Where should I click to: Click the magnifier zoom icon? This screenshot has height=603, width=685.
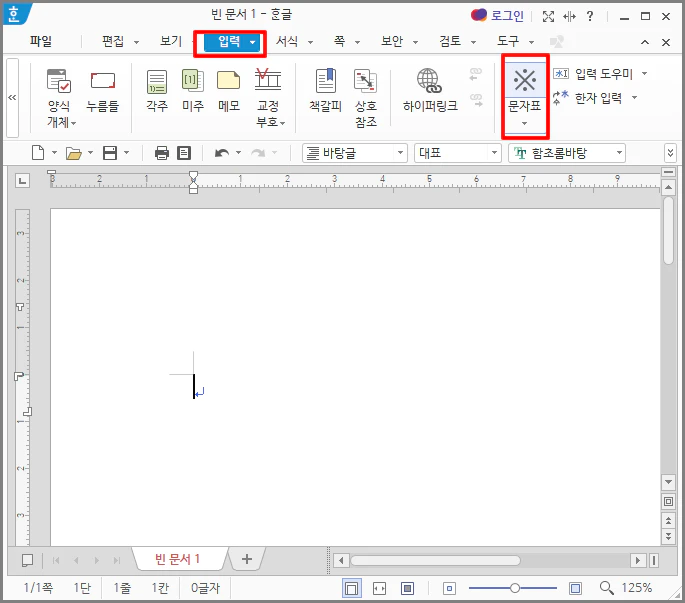pos(606,588)
